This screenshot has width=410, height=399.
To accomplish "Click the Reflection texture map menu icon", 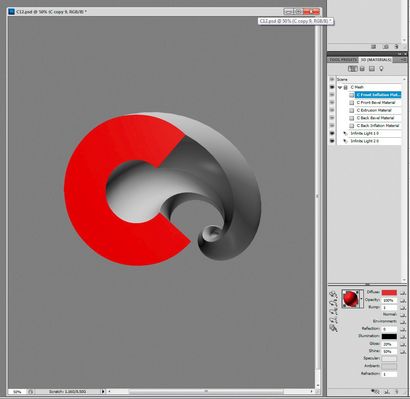I will (403, 329).
